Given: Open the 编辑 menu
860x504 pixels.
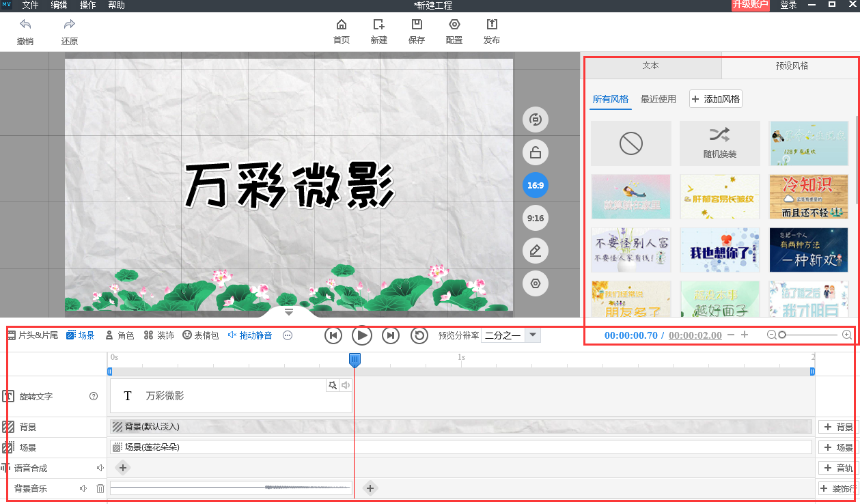Looking at the screenshot, I should (x=59, y=5).
